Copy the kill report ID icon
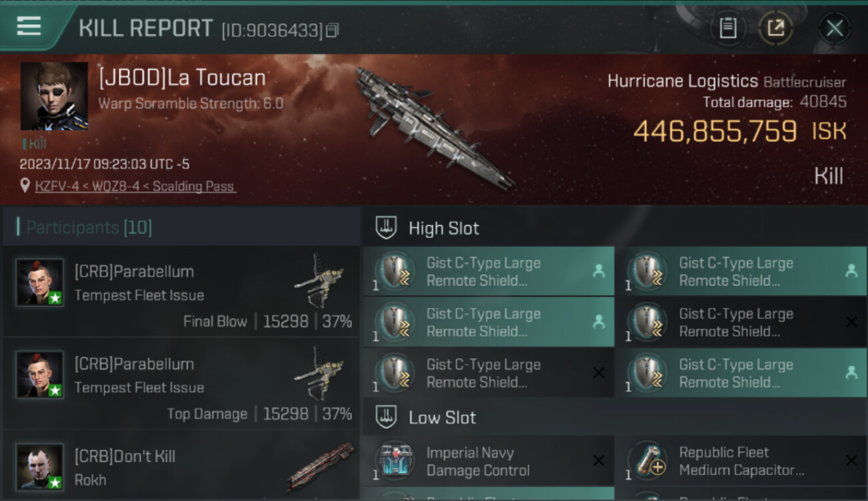This screenshot has height=501, width=868. (x=333, y=30)
